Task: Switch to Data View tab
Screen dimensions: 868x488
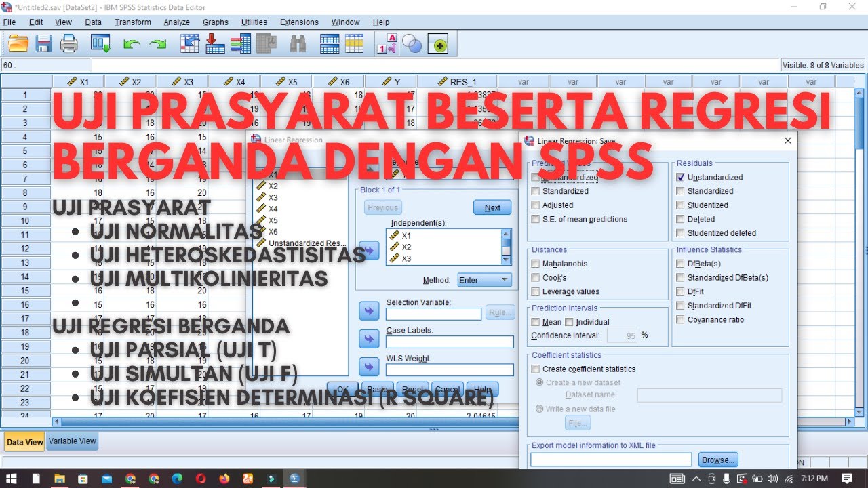Action: pyautogui.click(x=25, y=442)
